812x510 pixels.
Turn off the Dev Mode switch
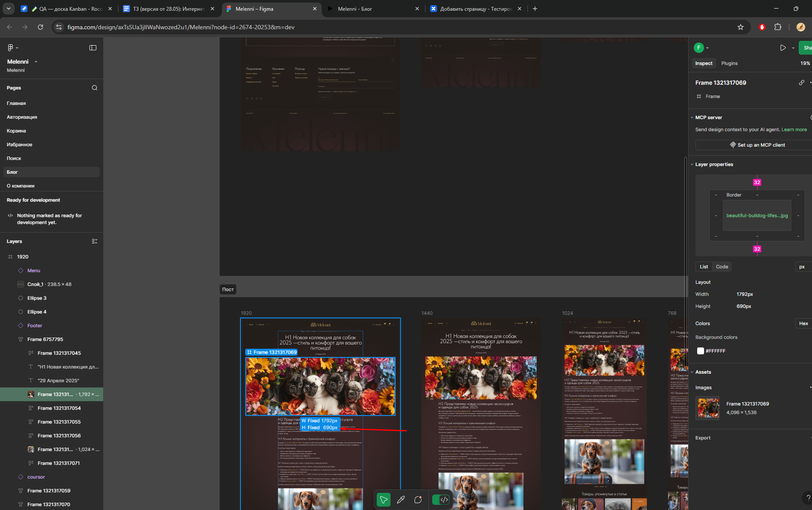click(440, 500)
